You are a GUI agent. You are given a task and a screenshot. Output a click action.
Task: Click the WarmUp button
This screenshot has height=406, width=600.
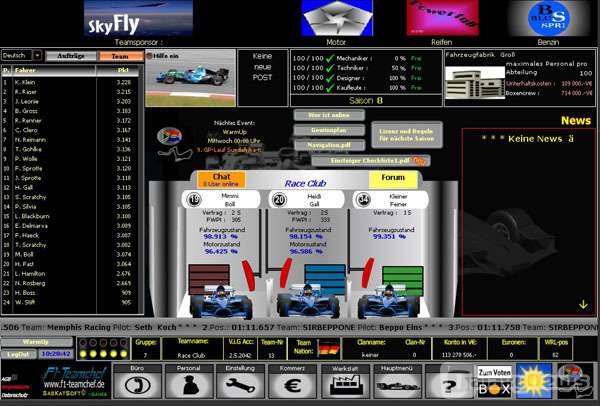(x=36, y=342)
